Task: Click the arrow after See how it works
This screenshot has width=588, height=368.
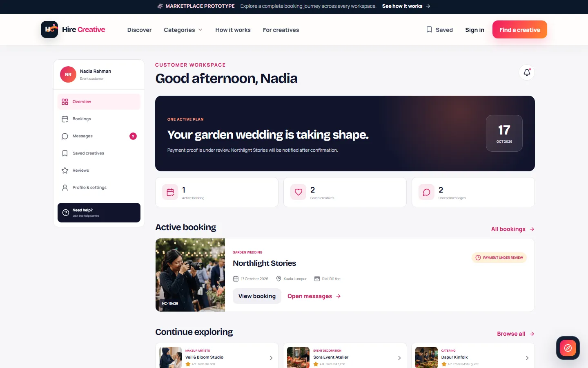Action: (428, 6)
